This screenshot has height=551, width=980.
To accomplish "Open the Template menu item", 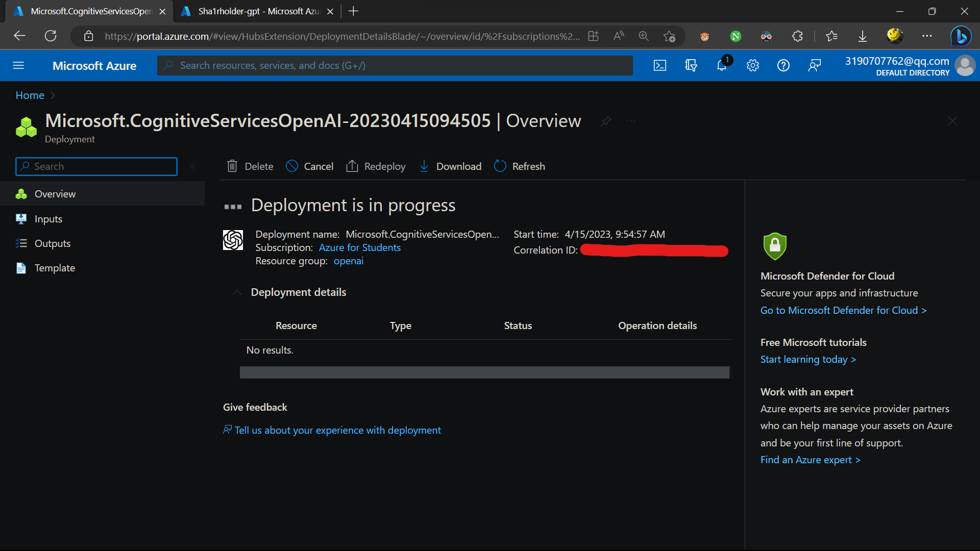I will click(x=54, y=268).
